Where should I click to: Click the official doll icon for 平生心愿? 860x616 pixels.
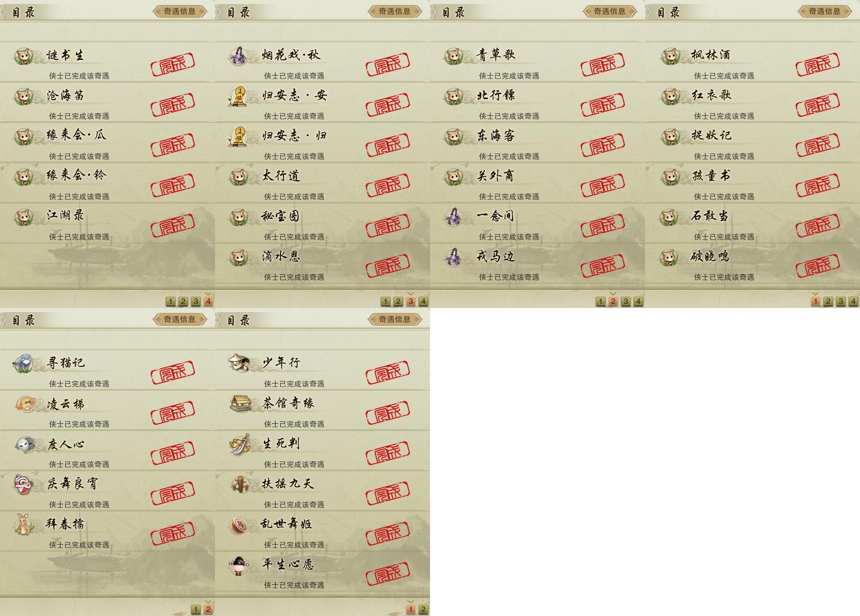point(238,565)
